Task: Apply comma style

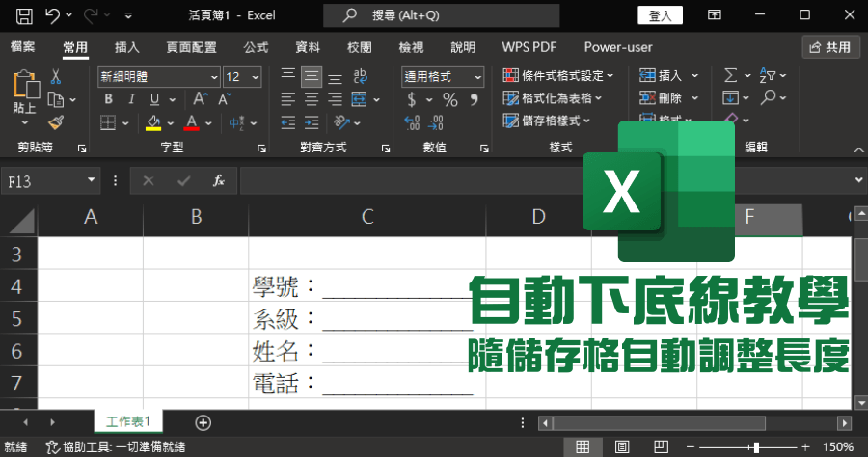Action: tap(474, 99)
